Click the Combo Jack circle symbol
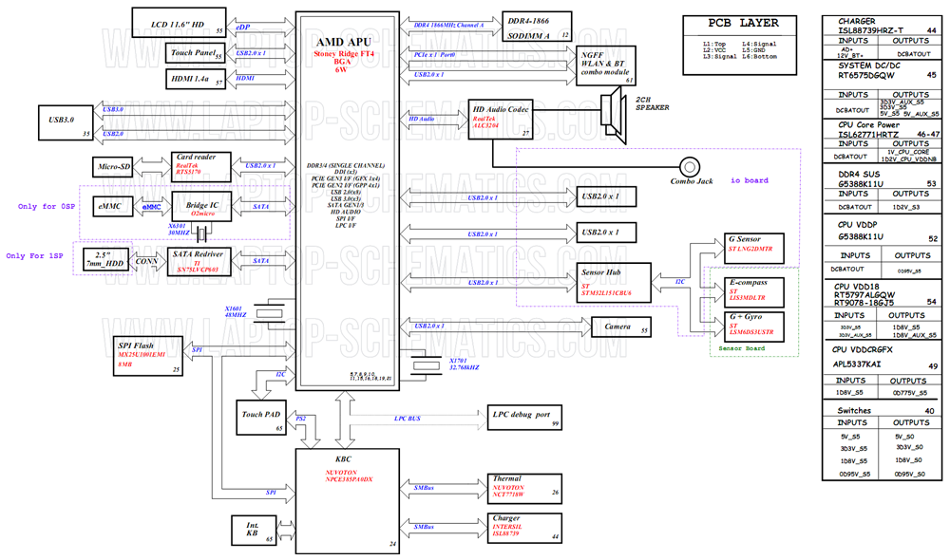The image size is (950, 560). tap(690, 166)
